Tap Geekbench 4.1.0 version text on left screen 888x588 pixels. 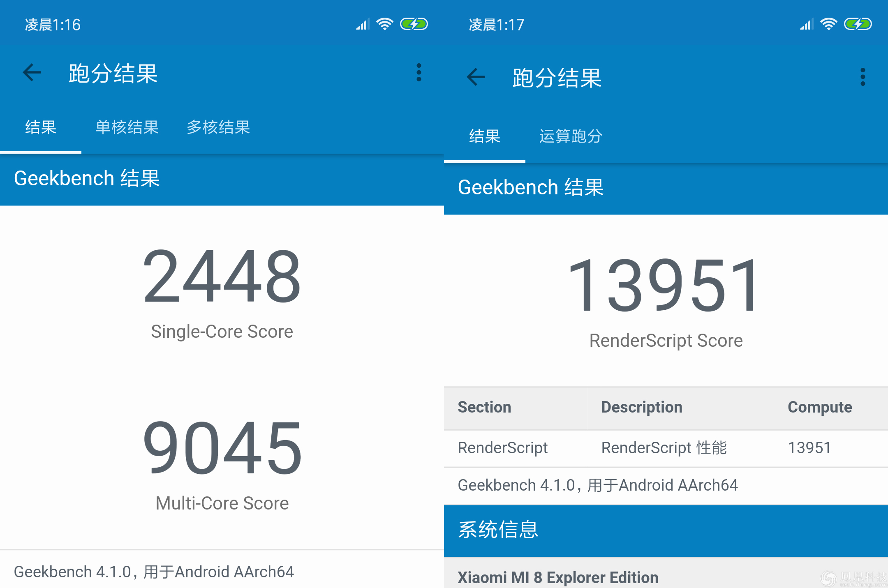(x=154, y=572)
